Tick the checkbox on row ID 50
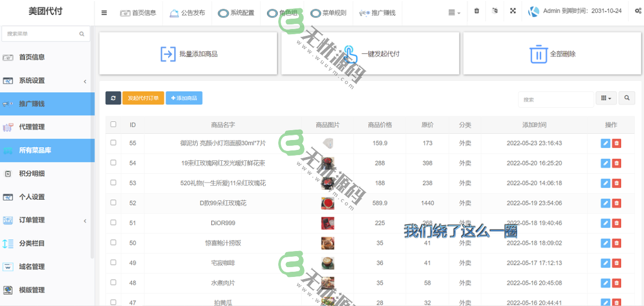The height and width of the screenshot is (306, 644). 113,243
